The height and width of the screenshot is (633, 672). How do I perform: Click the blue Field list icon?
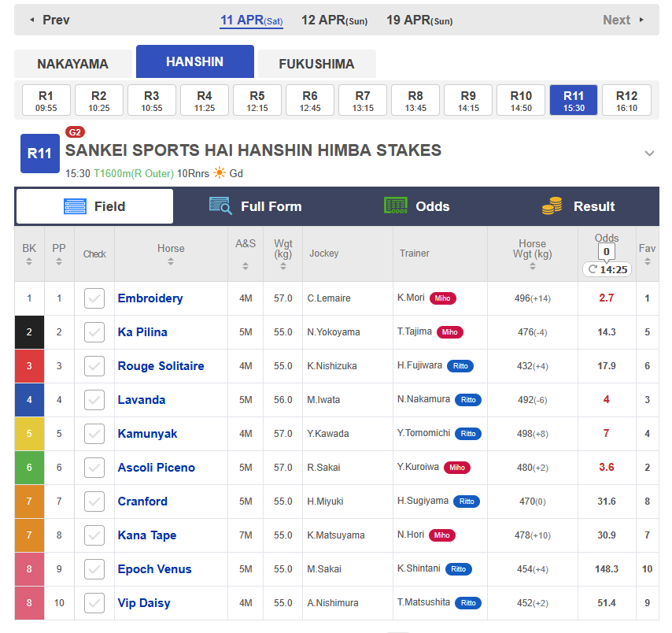pyautogui.click(x=75, y=206)
